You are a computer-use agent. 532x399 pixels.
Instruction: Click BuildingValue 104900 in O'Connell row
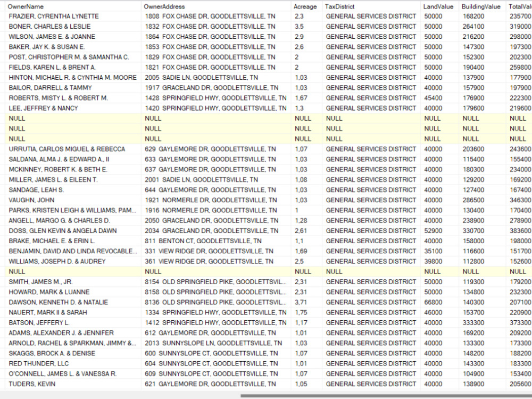[x=482, y=373]
